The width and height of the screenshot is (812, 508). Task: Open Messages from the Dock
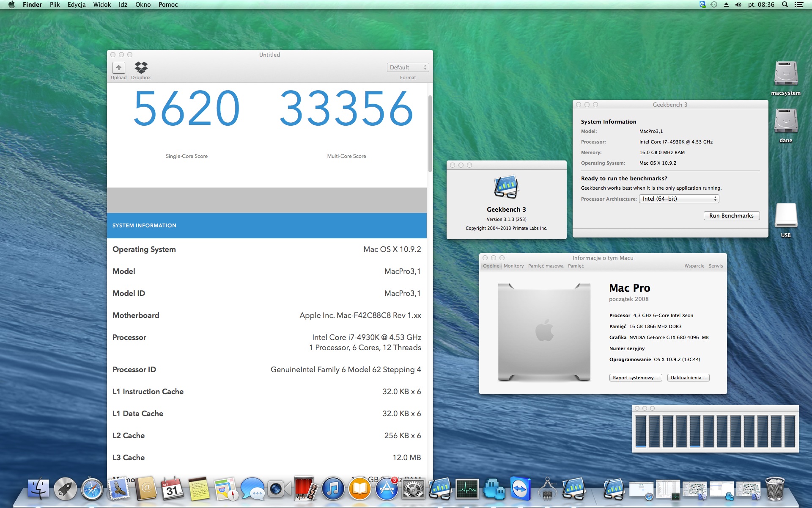pyautogui.click(x=253, y=489)
